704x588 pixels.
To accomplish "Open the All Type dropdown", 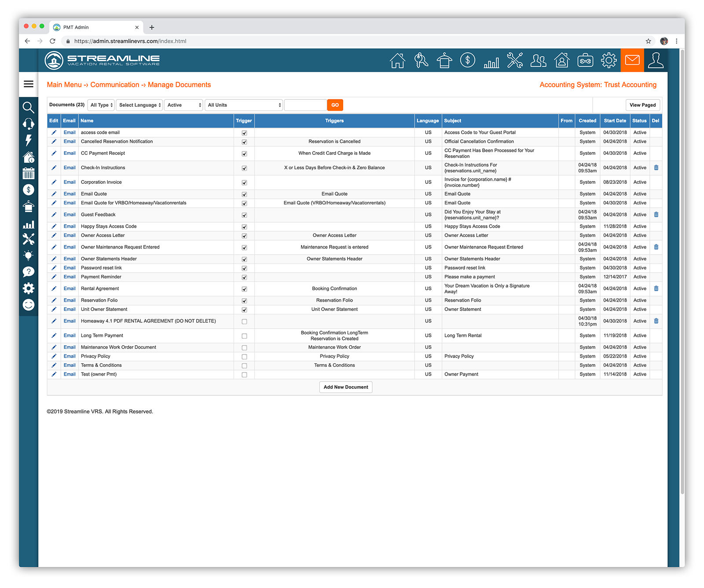I will [101, 105].
